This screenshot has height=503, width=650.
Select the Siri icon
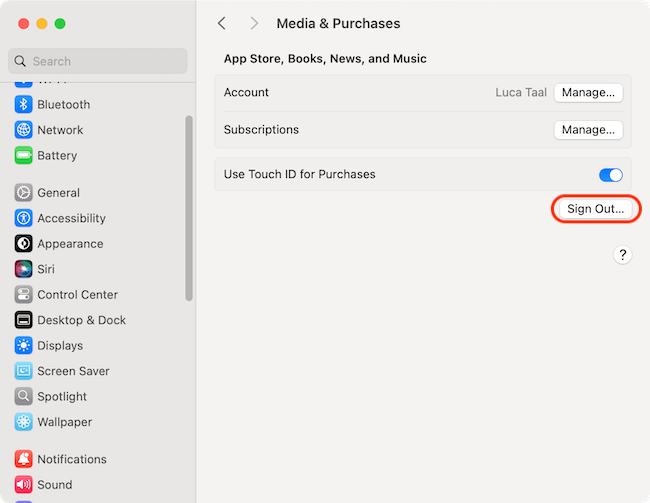[23, 269]
